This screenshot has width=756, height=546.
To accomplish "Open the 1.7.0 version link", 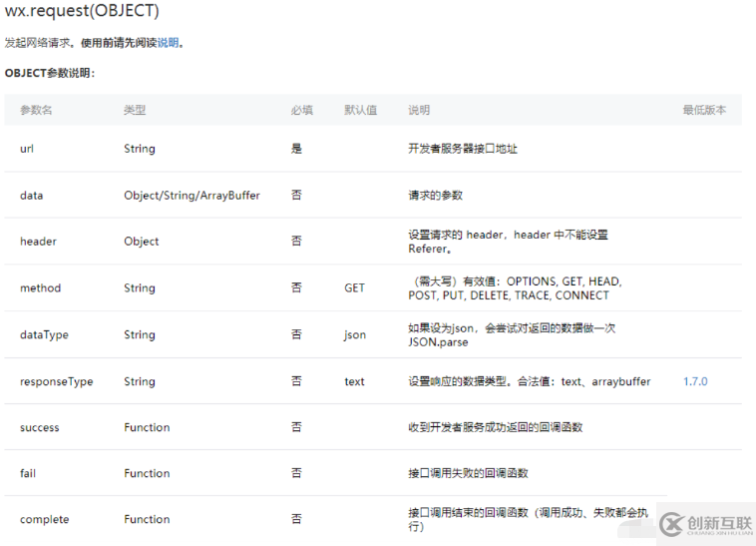I will click(x=695, y=381).
